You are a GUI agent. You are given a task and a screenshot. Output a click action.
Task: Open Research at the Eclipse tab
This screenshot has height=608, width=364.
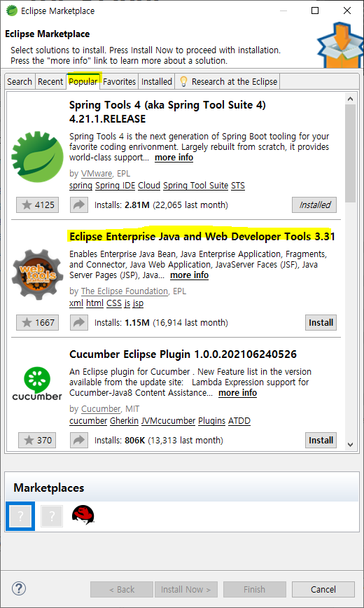point(227,82)
